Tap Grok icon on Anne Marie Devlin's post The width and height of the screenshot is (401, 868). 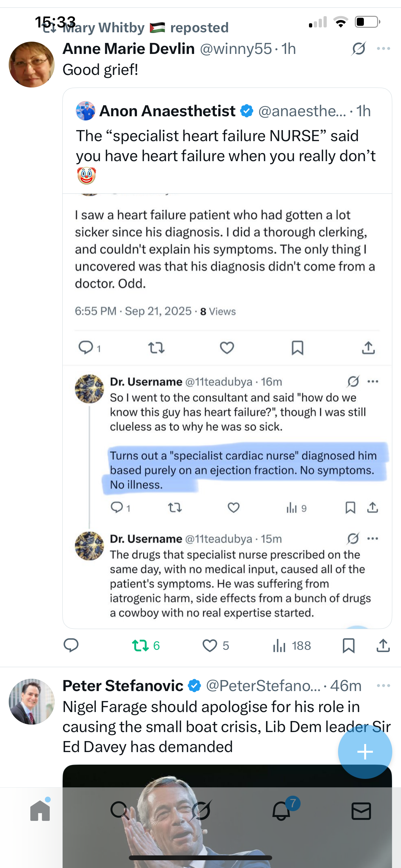[358, 48]
